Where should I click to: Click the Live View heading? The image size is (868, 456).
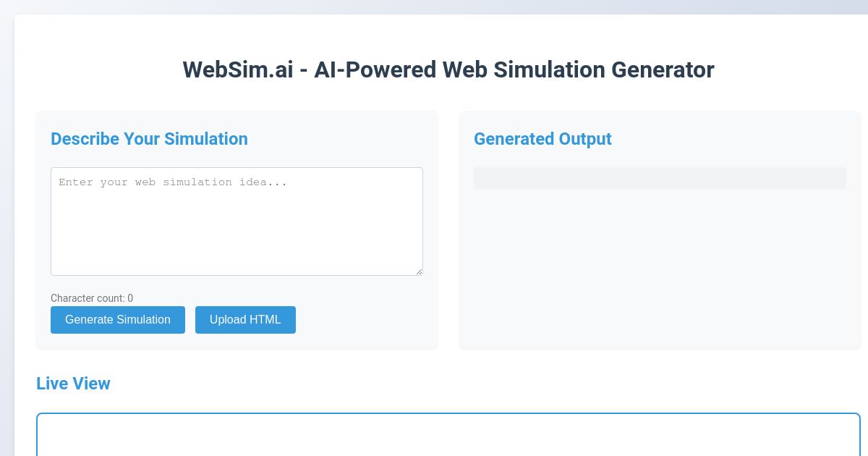click(73, 384)
